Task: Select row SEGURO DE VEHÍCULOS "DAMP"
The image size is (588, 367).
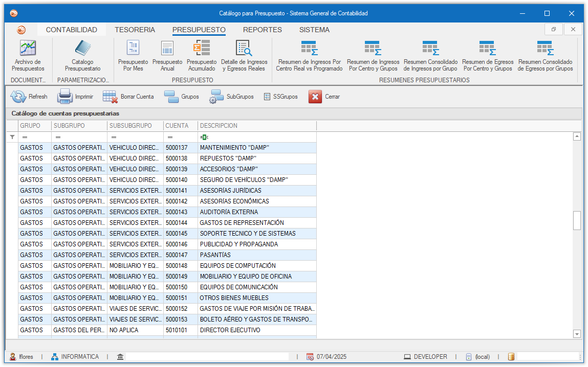Action: point(167,180)
